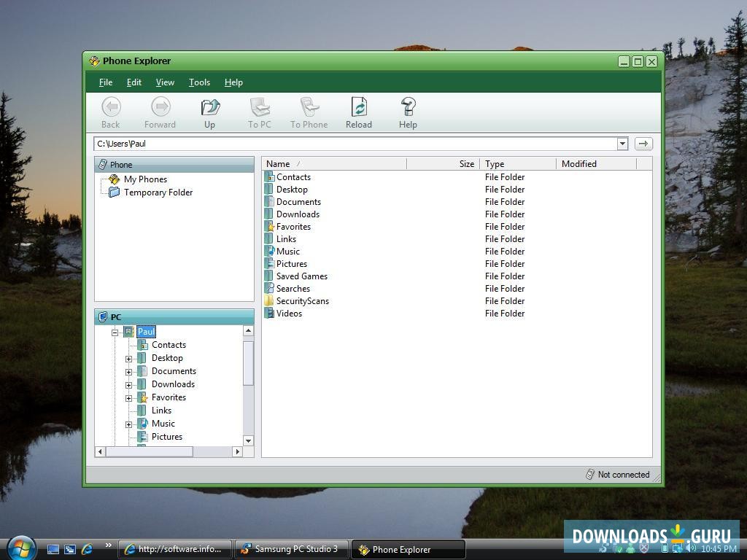Open the View menu
The width and height of the screenshot is (747, 560).
165,82
